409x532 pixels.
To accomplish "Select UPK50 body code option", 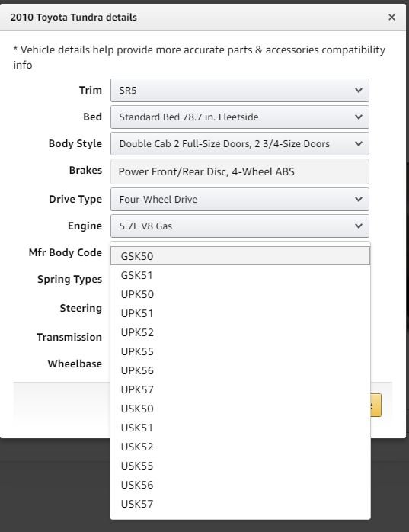I will [240, 294].
